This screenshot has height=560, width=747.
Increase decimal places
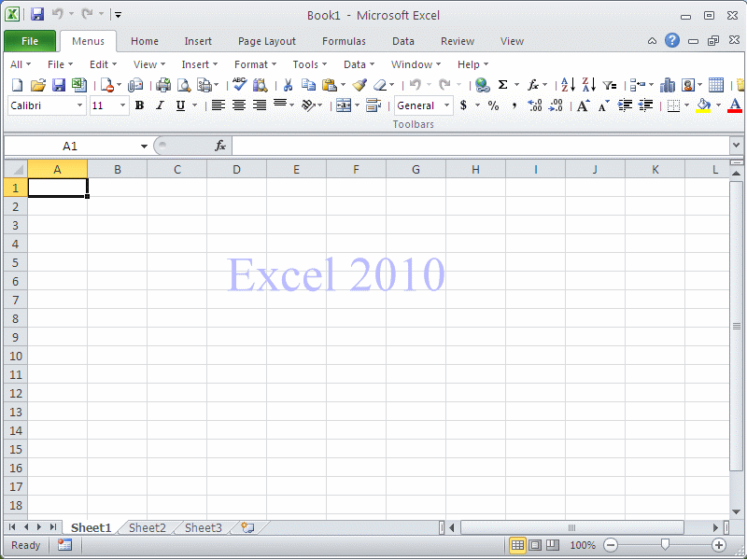[x=534, y=105]
